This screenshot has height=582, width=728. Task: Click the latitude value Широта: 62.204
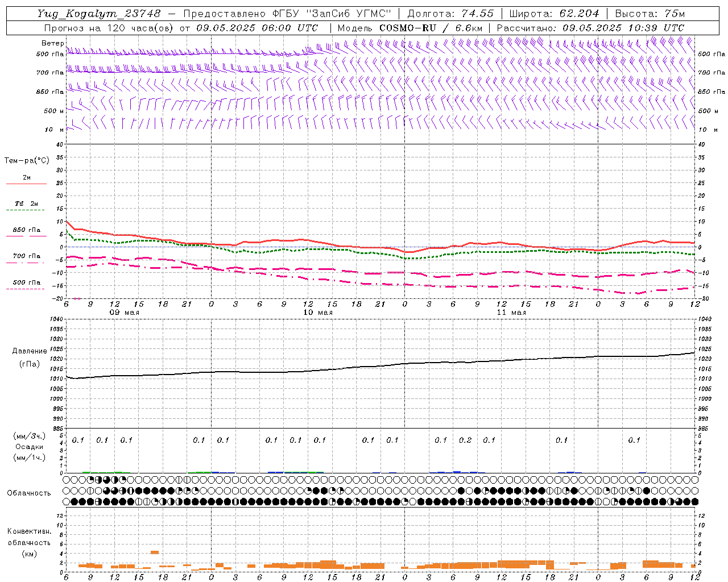pos(554,14)
